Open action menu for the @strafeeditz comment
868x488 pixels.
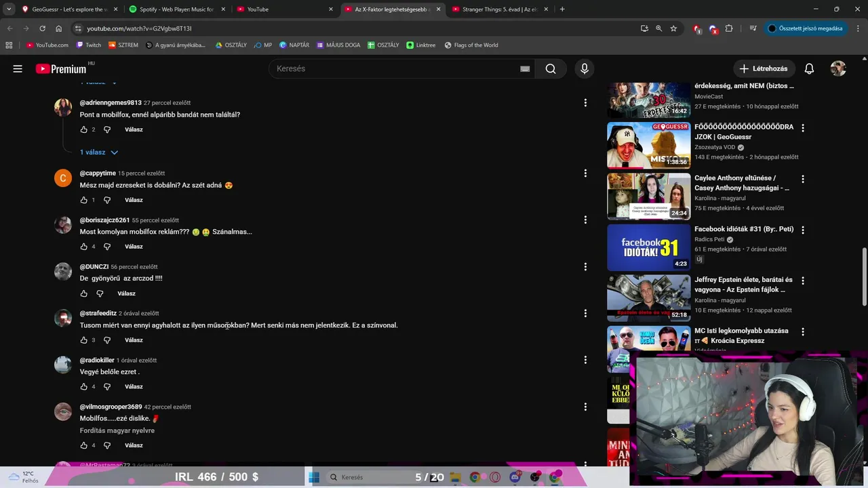coord(585,313)
